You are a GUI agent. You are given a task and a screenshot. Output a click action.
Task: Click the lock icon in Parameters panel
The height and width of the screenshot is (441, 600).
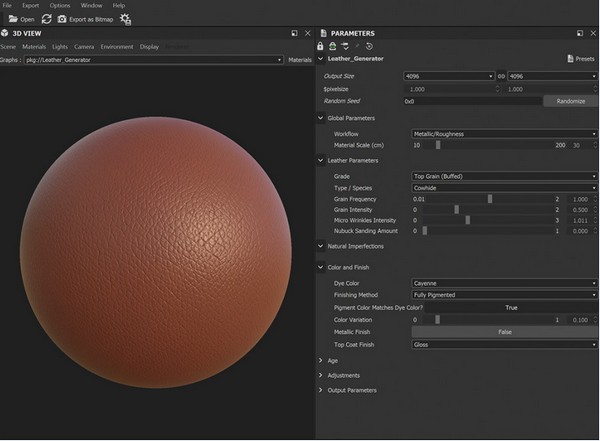coord(320,46)
